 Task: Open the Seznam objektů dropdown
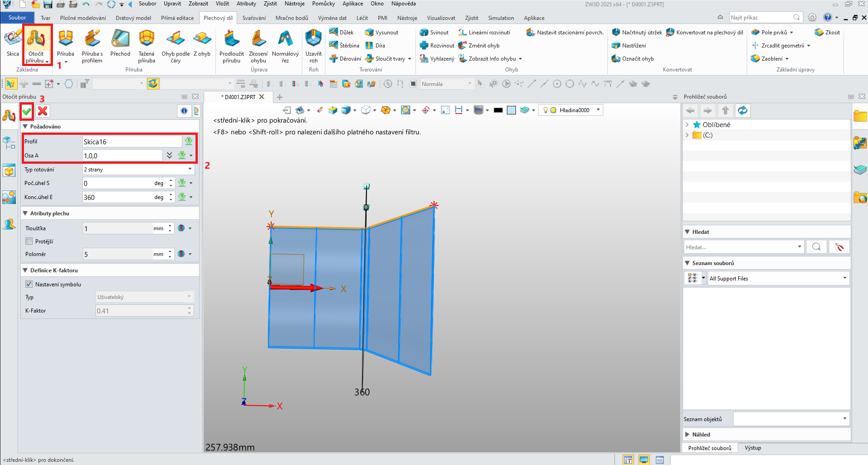[791, 419]
